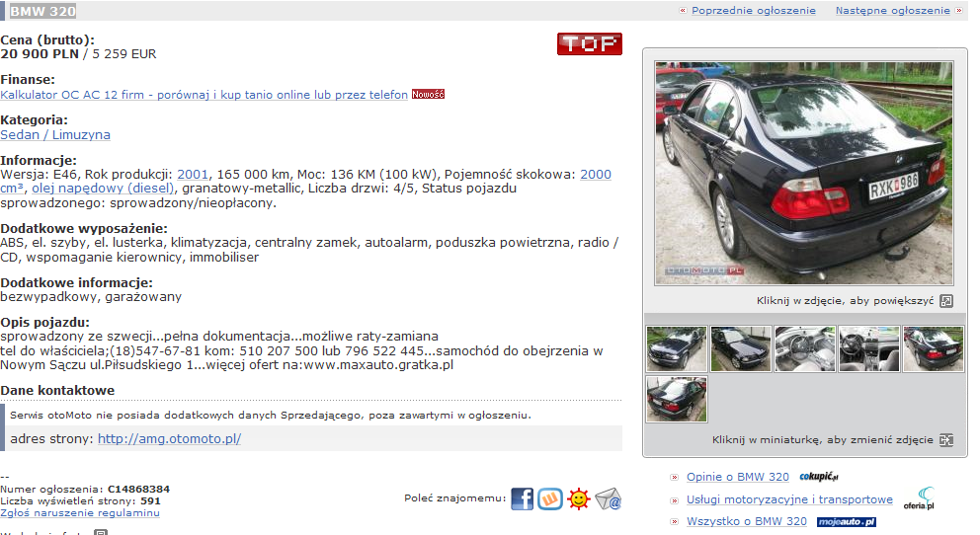Send listing by email envelope icon

(608, 498)
